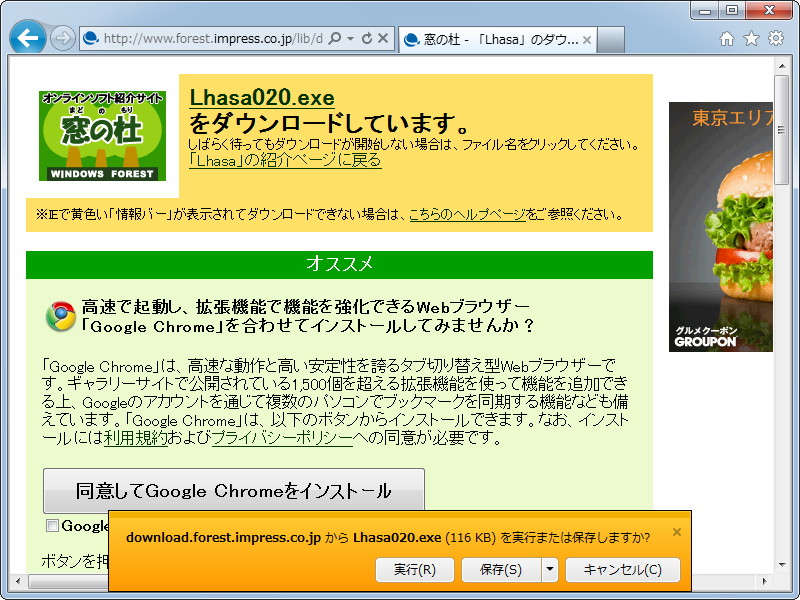
Task: Click the search magnifier in address bar
Action: 334,38
